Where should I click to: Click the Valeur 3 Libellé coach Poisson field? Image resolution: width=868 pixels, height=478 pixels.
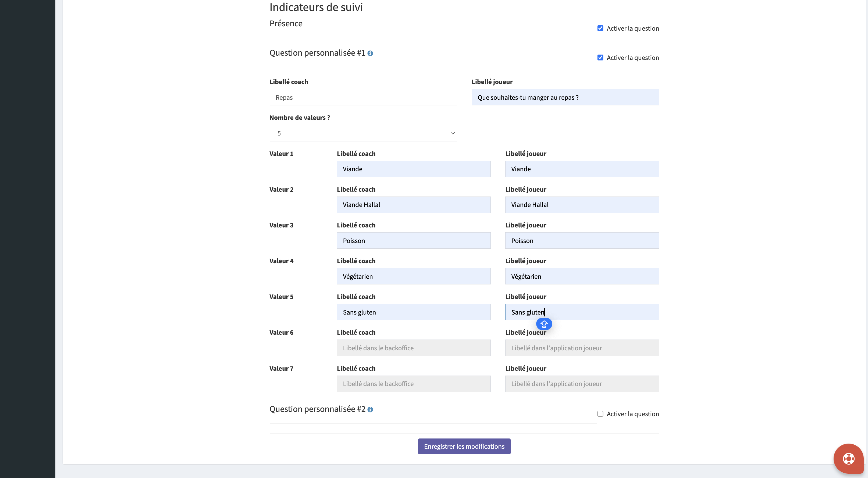pyautogui.click(x=414, y=241)
